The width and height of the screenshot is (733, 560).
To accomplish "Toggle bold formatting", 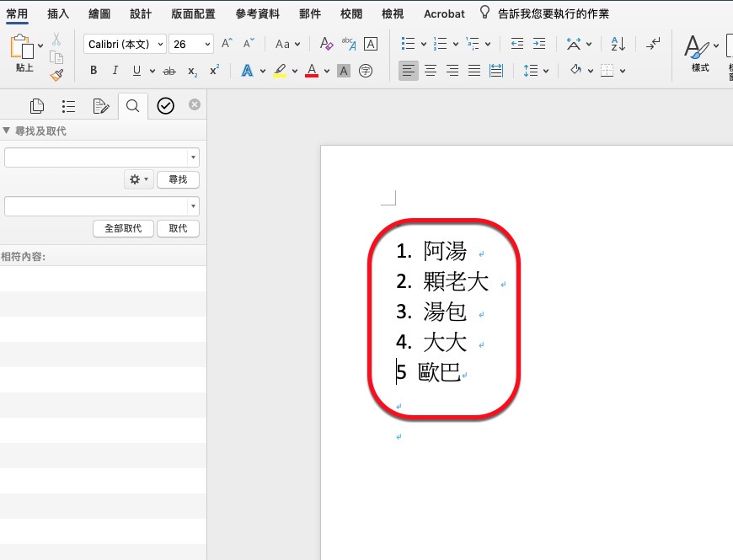I will 94,71.
